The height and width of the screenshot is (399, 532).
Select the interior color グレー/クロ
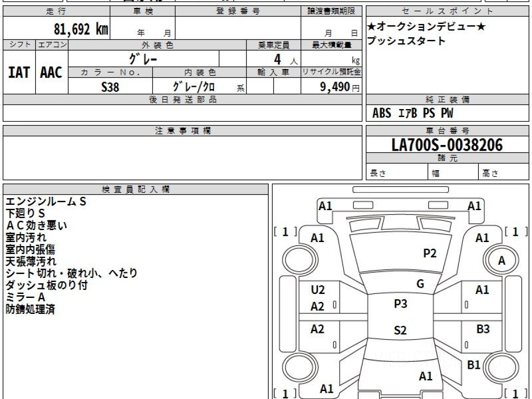pos(194,87)
